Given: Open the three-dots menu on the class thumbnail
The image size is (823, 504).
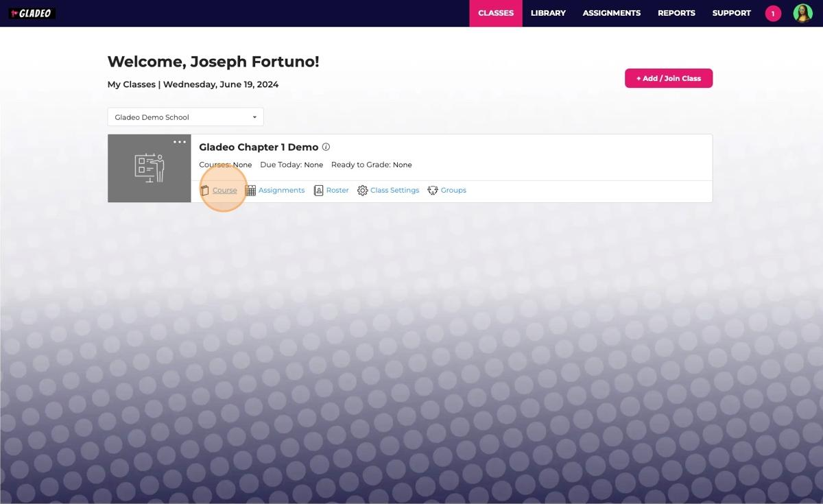Looking at the screenshot, I should (x=180, y=142).
